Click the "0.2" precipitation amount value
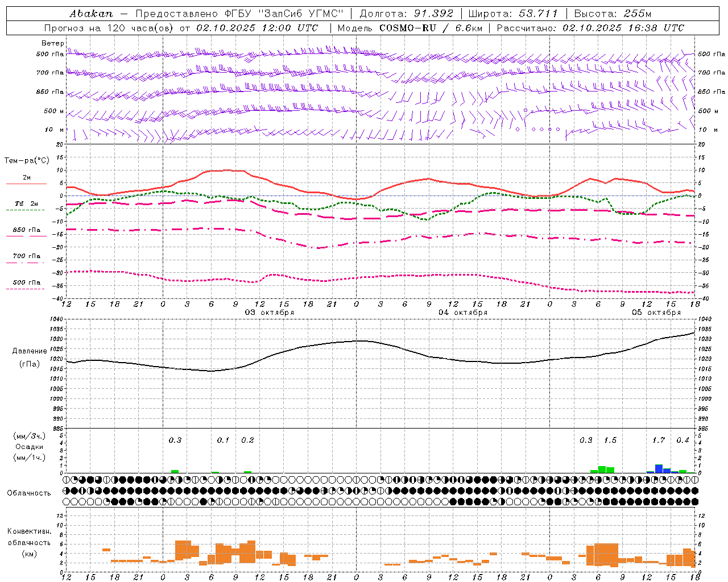This screenshot has height=582, width=728. (247, 440)
